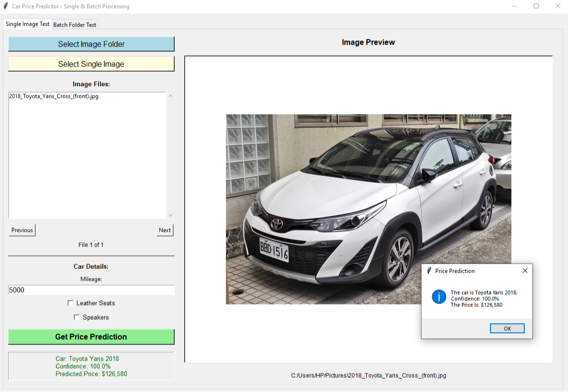Maximize the Car Price Predictor window
This screenshot has height=392, width=568.
(536, 6)
